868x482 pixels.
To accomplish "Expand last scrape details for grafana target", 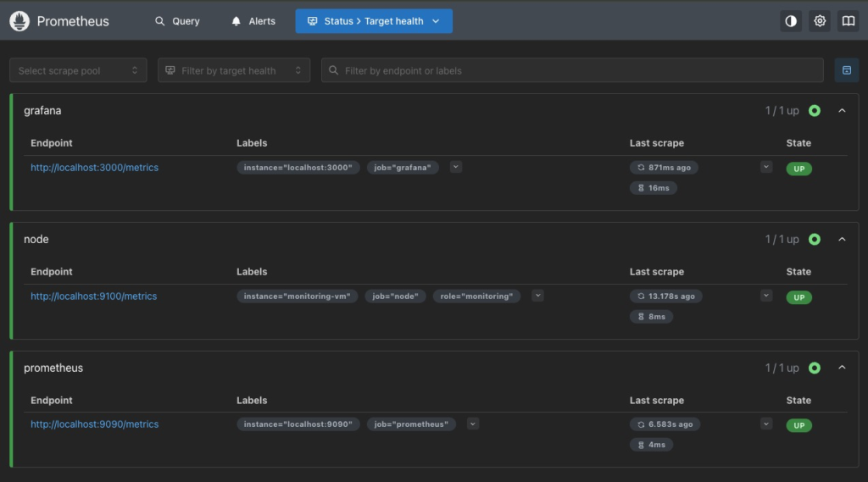I will 766,167.
